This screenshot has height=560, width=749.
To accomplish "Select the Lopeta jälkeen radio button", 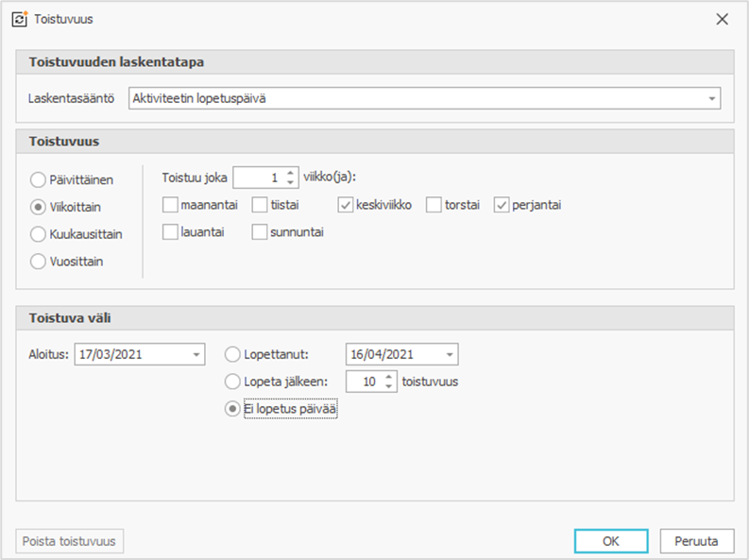I will pos(232,382).
